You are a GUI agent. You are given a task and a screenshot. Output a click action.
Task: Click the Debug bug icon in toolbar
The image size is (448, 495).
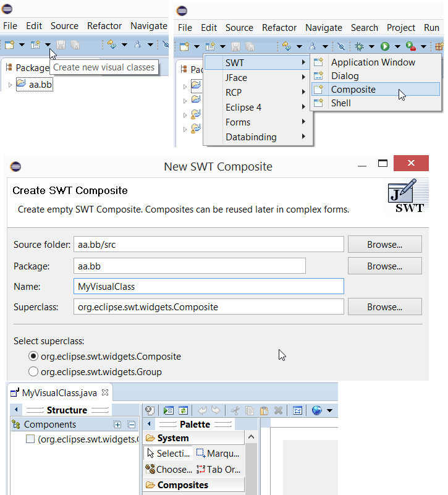(358, 46)
